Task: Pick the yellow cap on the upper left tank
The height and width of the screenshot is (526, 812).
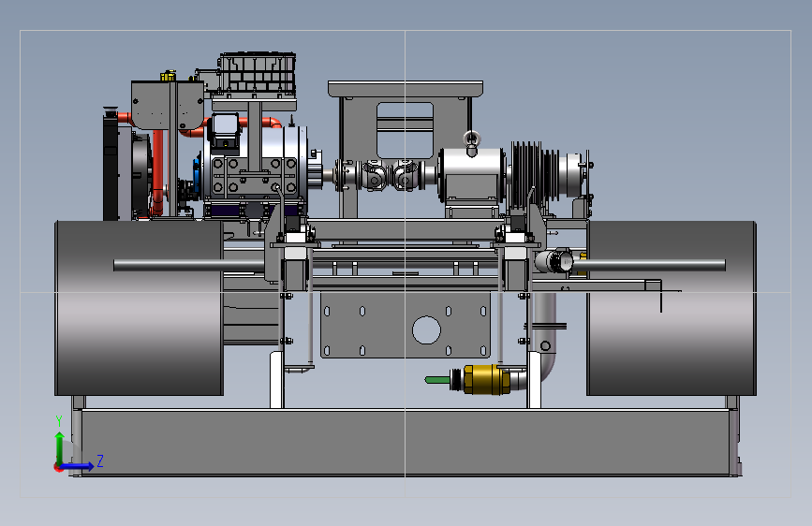Action: point(168,77)
